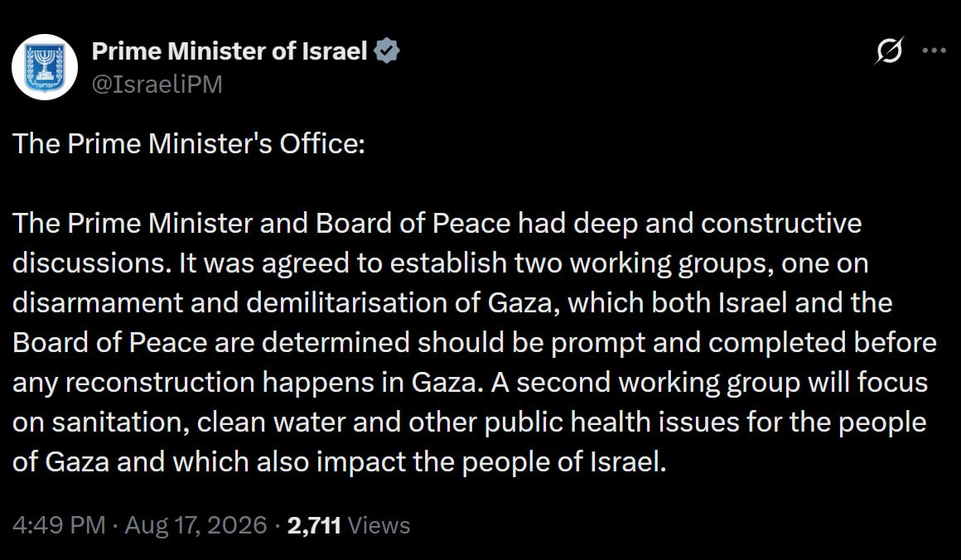Select "The Prime Minister's Office:" heading line
This screenshot has height=560, width=961.
(189, 144)
